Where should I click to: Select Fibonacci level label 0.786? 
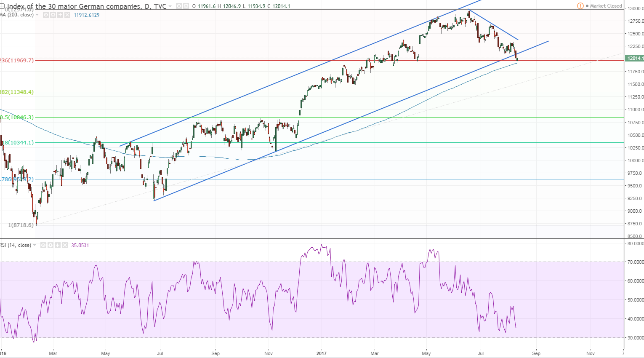(17, 179)
